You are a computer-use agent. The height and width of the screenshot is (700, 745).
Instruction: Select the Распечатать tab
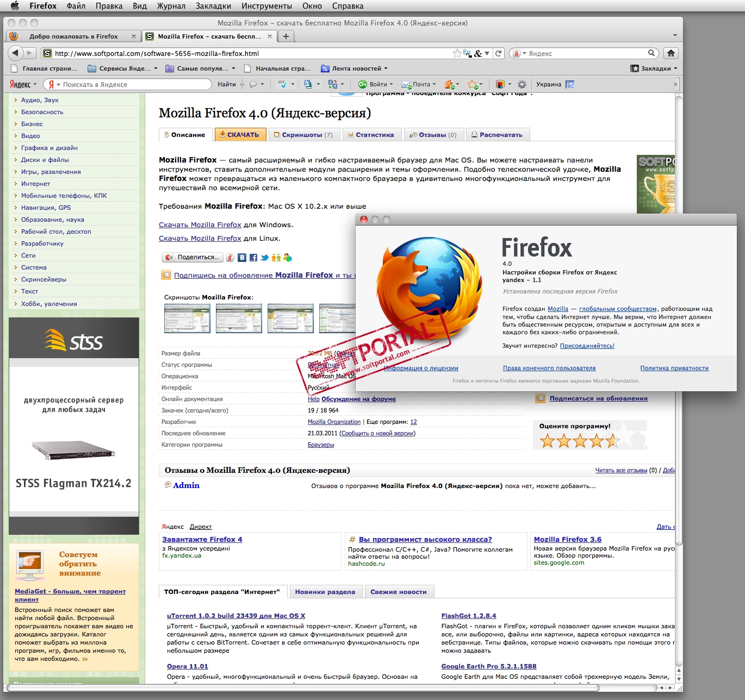point(498,135)
